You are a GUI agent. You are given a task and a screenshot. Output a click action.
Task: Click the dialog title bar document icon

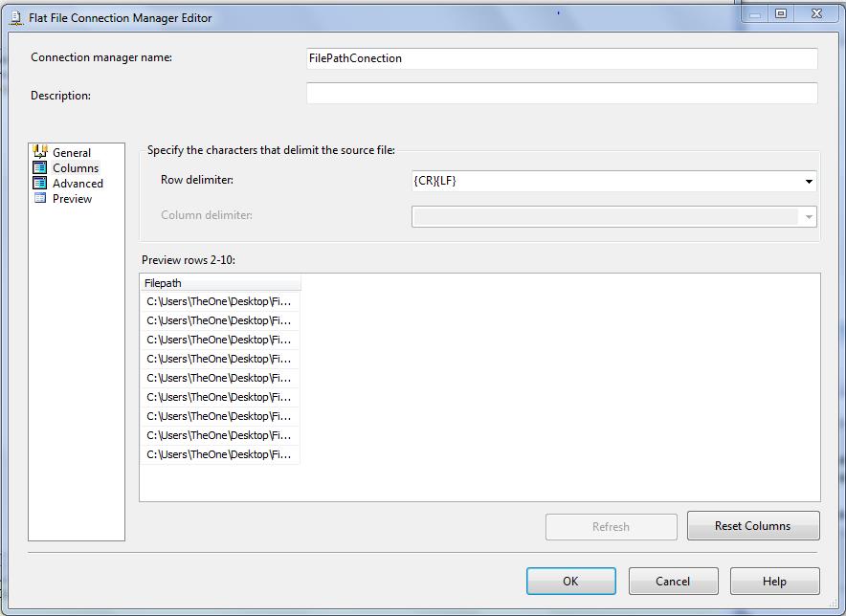pyautogui.click(x=15, y=17)
